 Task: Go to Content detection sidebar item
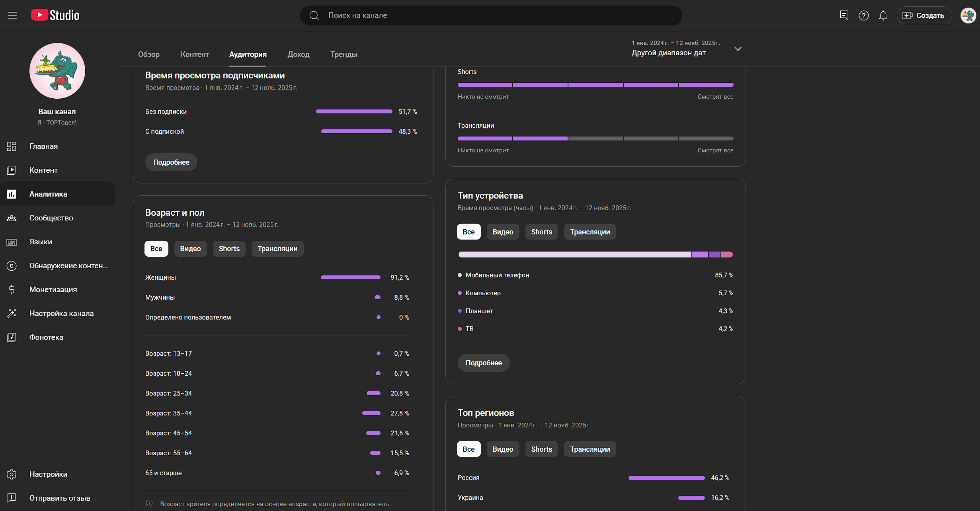[68, 265]
